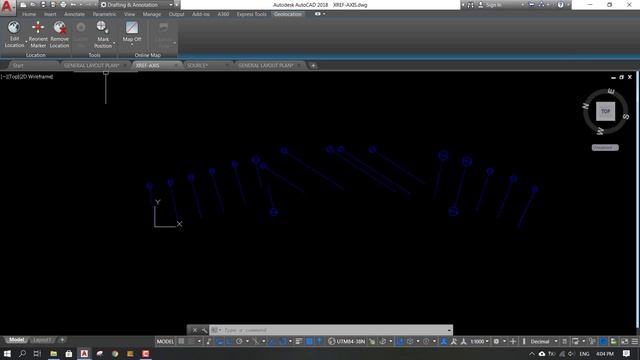Open the Insert ribbon tab
The height and width of the screenshot is (360, 640).
50,14
